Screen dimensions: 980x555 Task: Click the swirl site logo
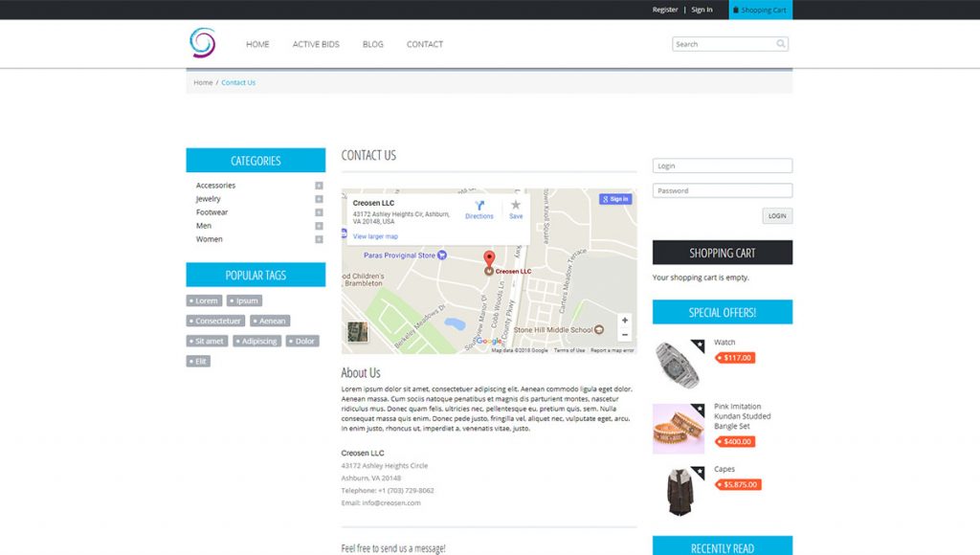[x=202, y=43]
